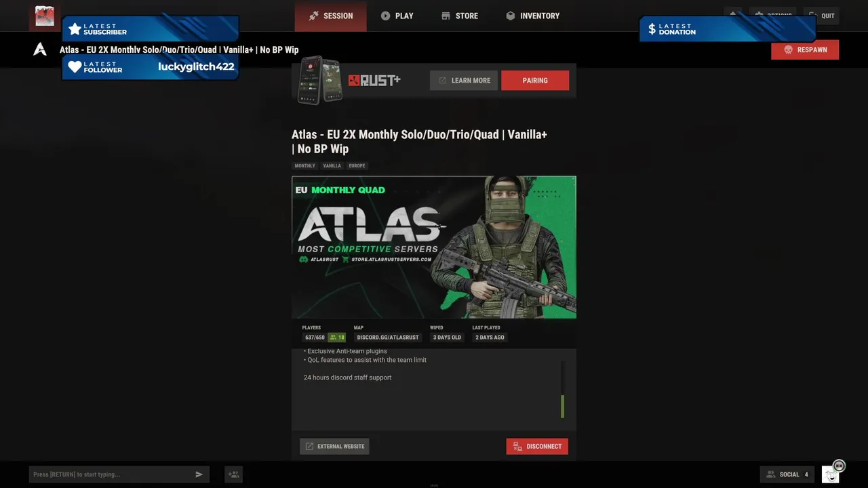Click the red Respawn button
The image size is (868, 488).
point(805,49)
